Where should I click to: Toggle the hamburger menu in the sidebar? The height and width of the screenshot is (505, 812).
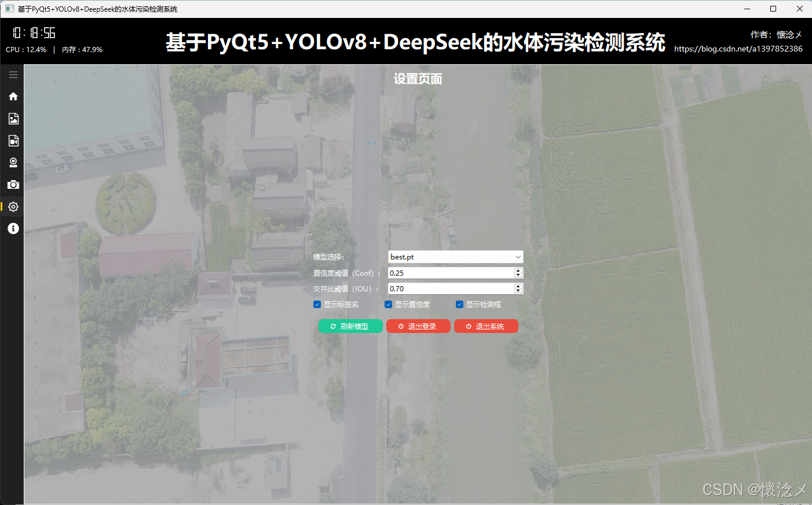[13, 75]
